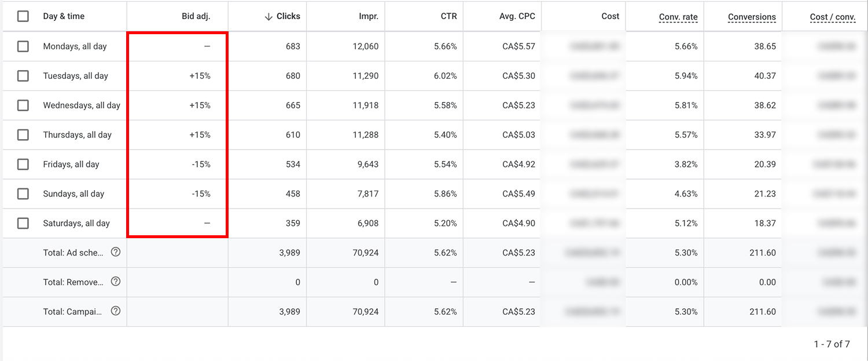Click the CTR column header

pos(448,16)
